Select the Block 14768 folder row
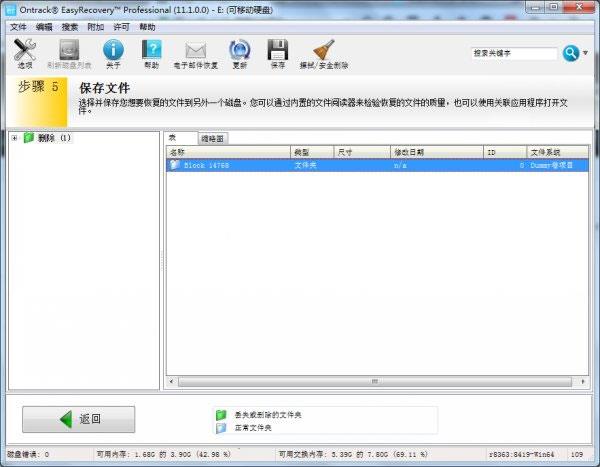Screen dimensions: 600x467 pos(377,165)
